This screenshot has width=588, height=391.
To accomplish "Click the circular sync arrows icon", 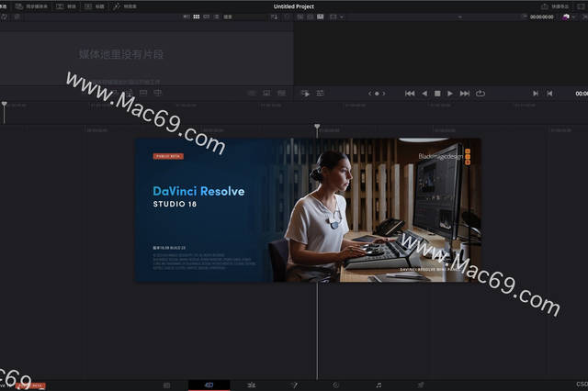I will click(x=4, y=17).
